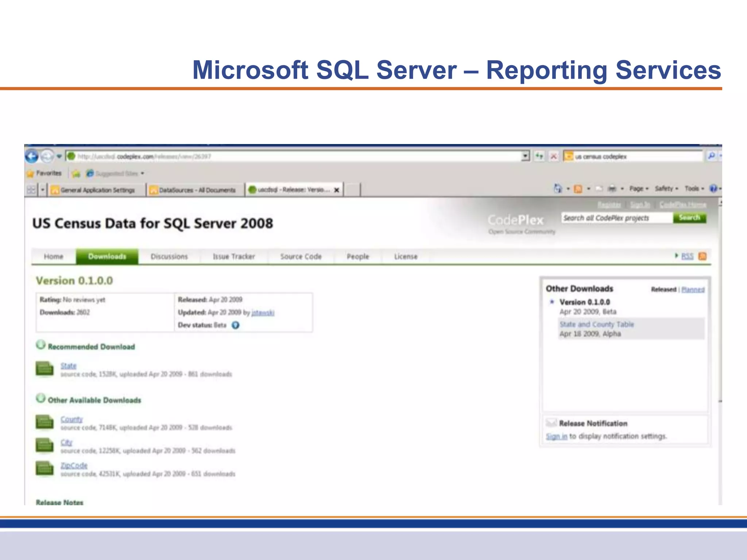The image size is (747, 560).
Task: Open the Tools menu
Action: pos(694,188)
